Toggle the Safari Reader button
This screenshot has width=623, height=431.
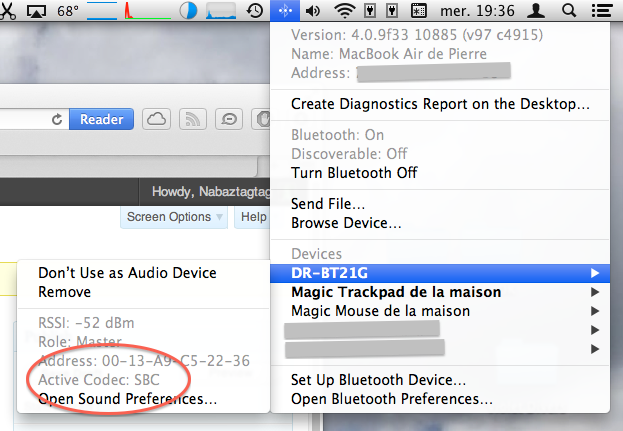click(101, 119)
